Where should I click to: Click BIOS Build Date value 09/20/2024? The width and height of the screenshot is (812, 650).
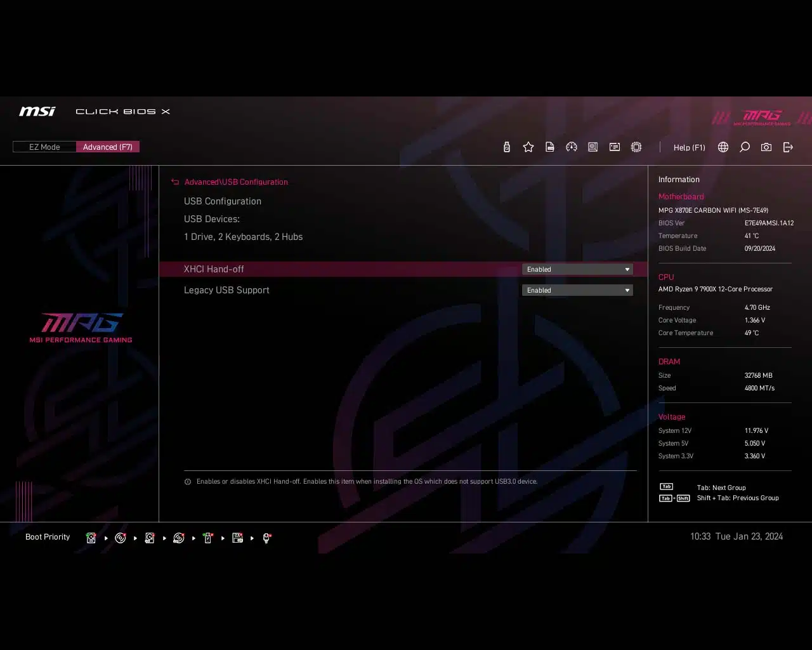click(x=760, y=249)
